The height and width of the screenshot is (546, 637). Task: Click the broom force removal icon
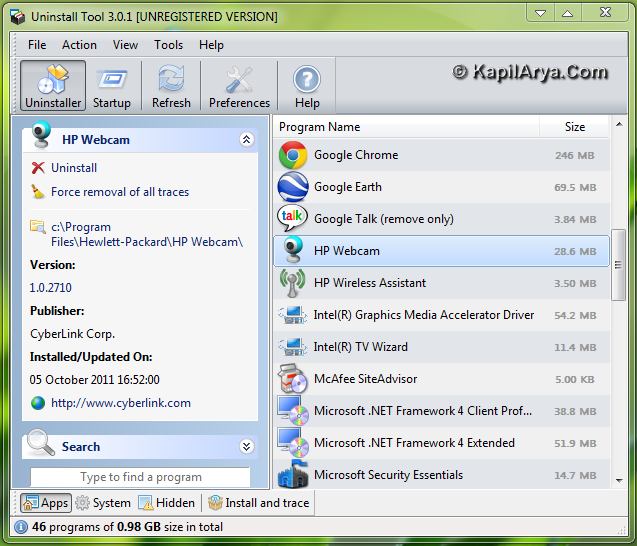[x=38, y=191]
